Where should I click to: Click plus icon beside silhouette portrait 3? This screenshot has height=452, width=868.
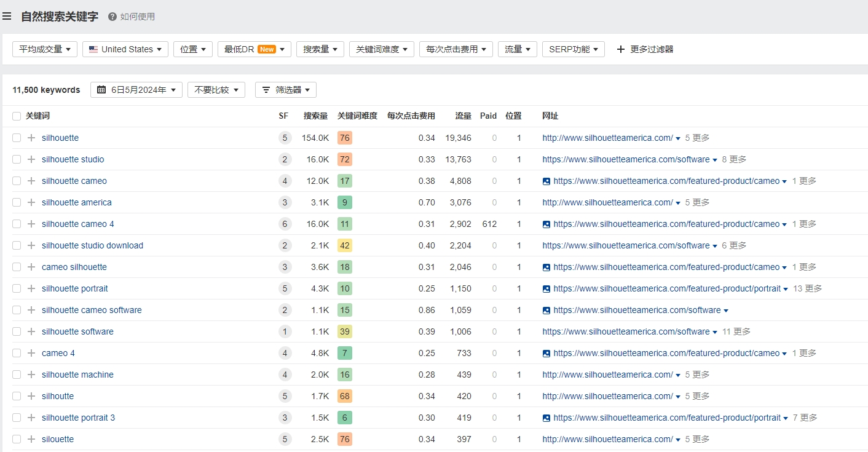pos(31,418)
